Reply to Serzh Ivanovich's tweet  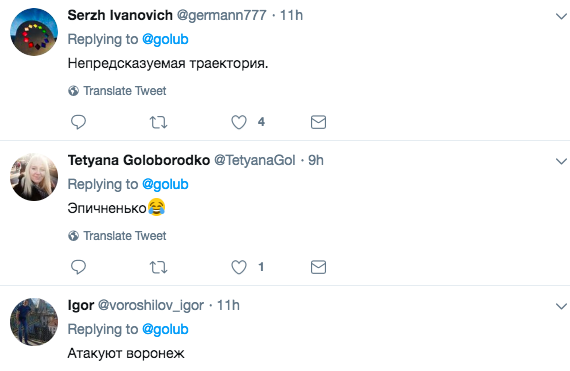78,122
